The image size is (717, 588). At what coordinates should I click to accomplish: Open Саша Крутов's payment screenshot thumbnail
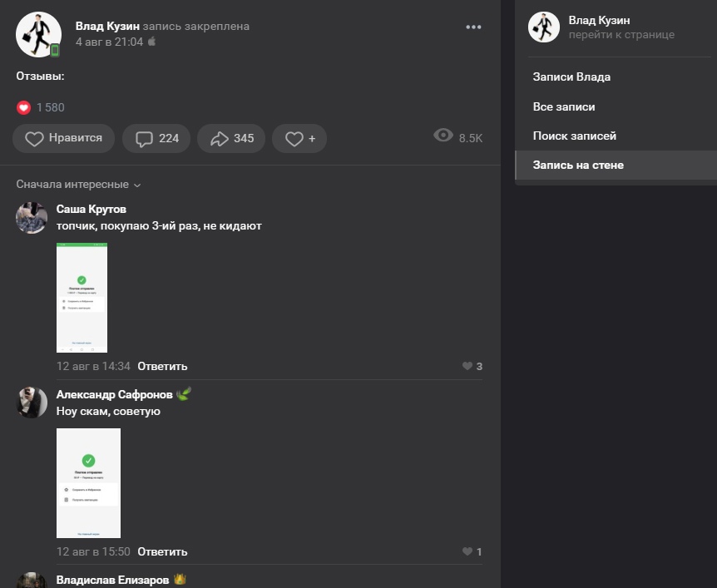82,297
